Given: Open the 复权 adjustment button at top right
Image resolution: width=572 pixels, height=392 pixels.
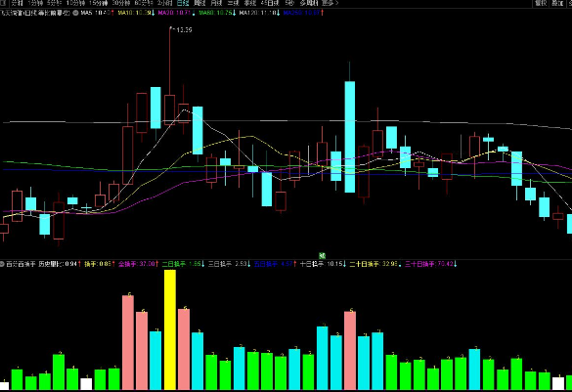Looking at the screenshot, I should pos(541,3).
